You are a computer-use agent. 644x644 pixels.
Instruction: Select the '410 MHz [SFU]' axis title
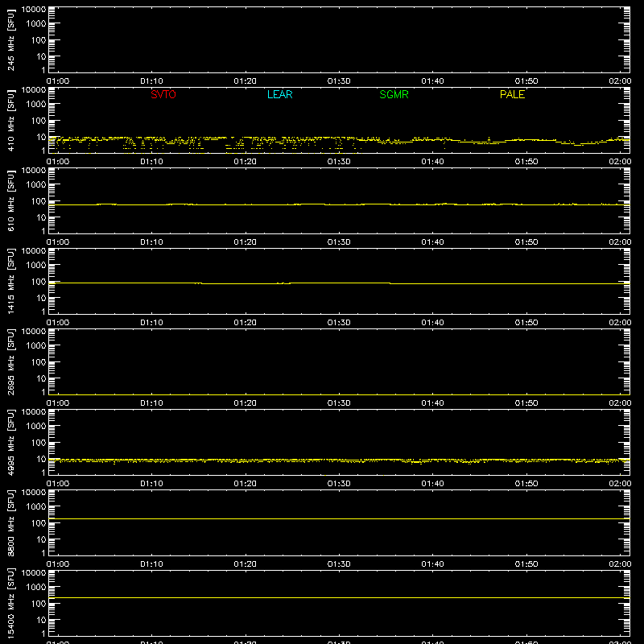tap(10, 120)
